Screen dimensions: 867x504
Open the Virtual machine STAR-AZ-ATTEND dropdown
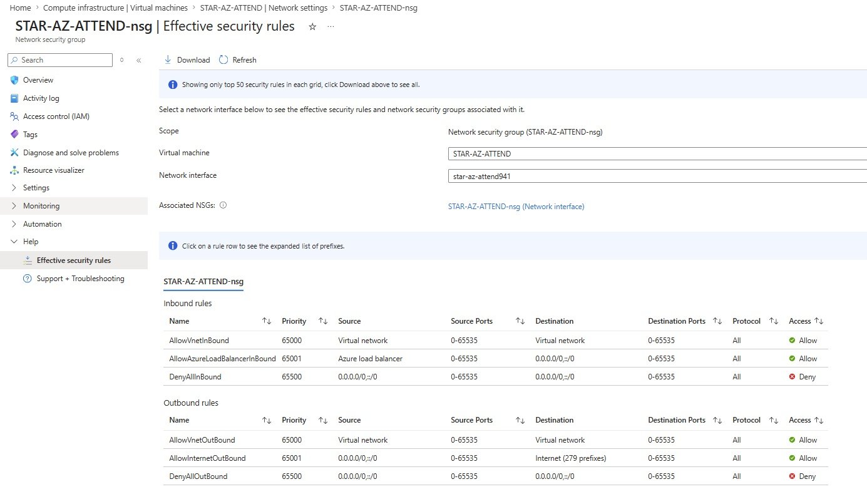pos(657,154)
